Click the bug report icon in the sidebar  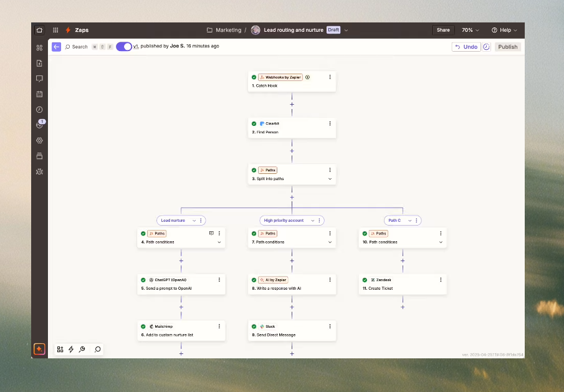39,171
